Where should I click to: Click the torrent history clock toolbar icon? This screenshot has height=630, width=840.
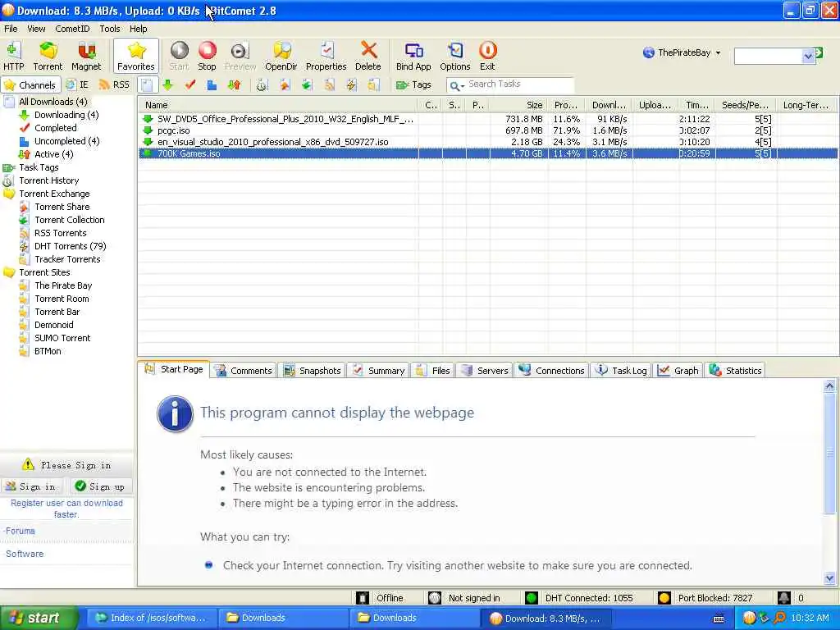(x=262, y=84)
